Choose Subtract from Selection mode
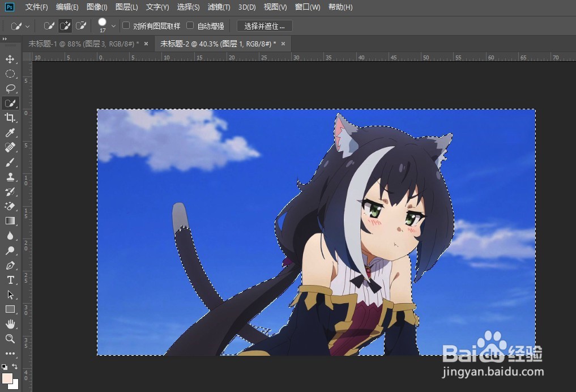 click(81, 25)
